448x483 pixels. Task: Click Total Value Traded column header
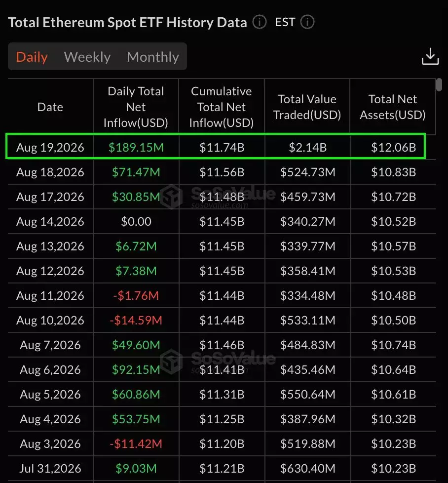307,107
